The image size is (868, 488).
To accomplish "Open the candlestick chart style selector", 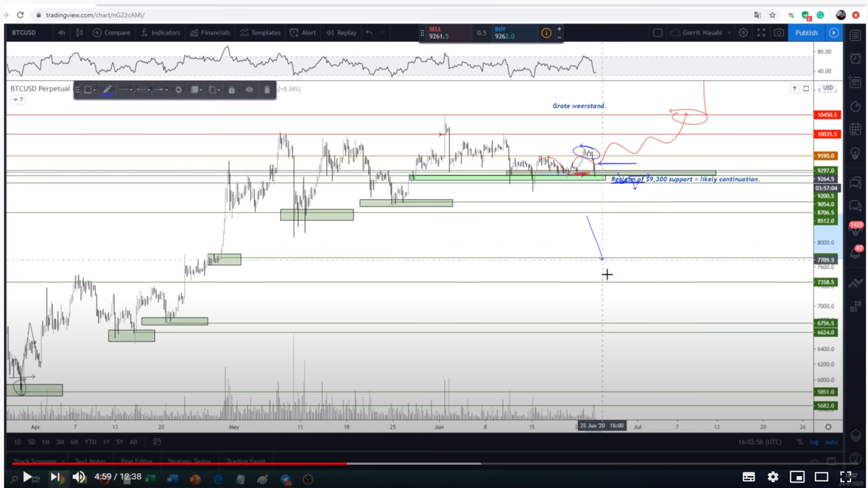I will (x=79, y=33).
